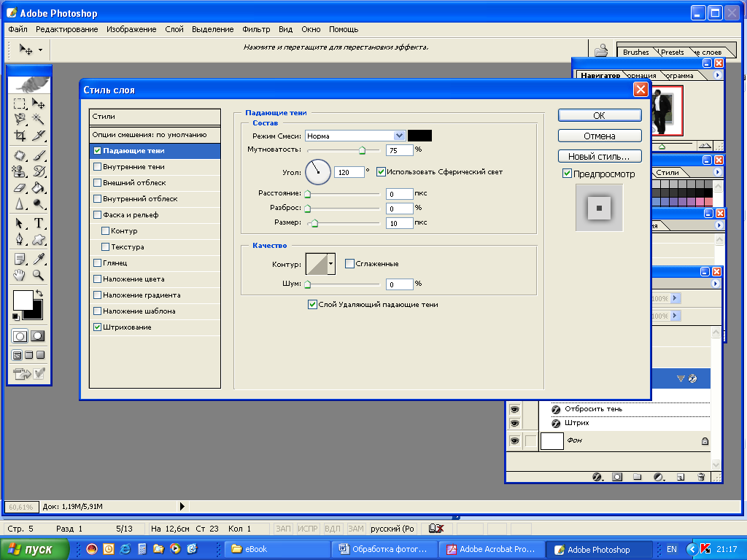747x560 pixels.
Task: Enable Внешний отблеск checkbox
Action: click(x=97, y=182)
